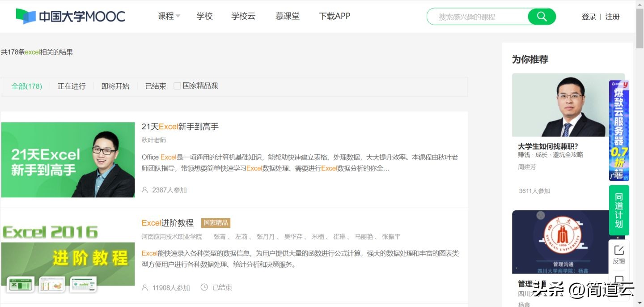Click teacher name 张振平
The width and height of the screenshot is (644, 307).
pos(391,236)
